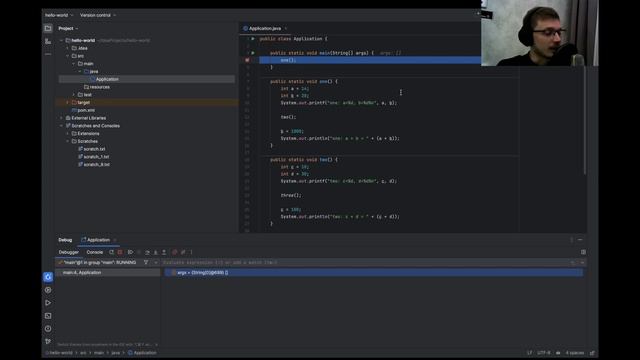
Task: Open the hello-world project dropdown
Action: (59, 15)
